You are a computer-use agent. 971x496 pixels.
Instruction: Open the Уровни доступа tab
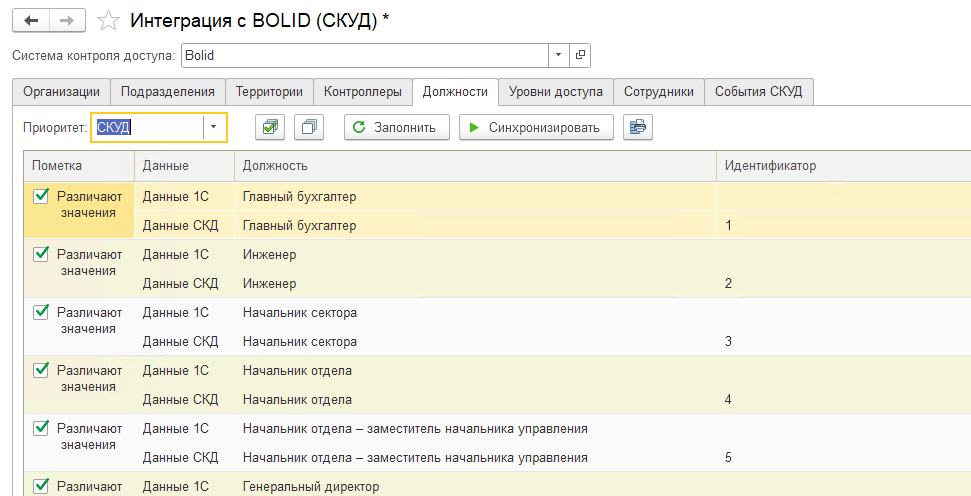(x=555, y=91)
